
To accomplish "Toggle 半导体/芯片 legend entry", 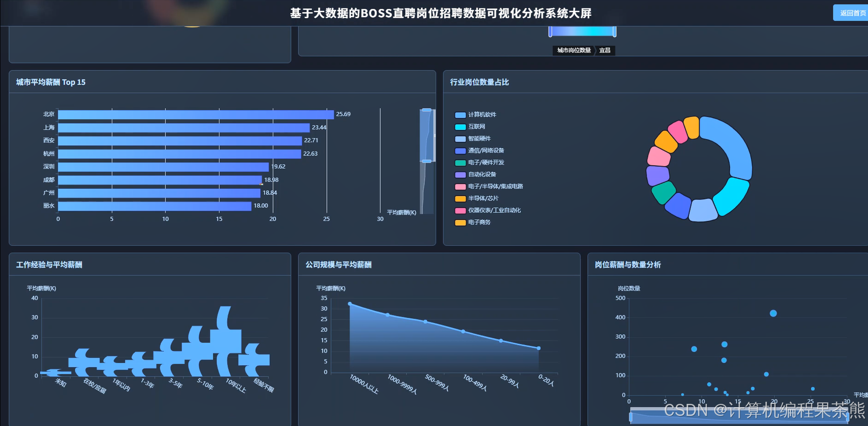I will tap(477, 199).
